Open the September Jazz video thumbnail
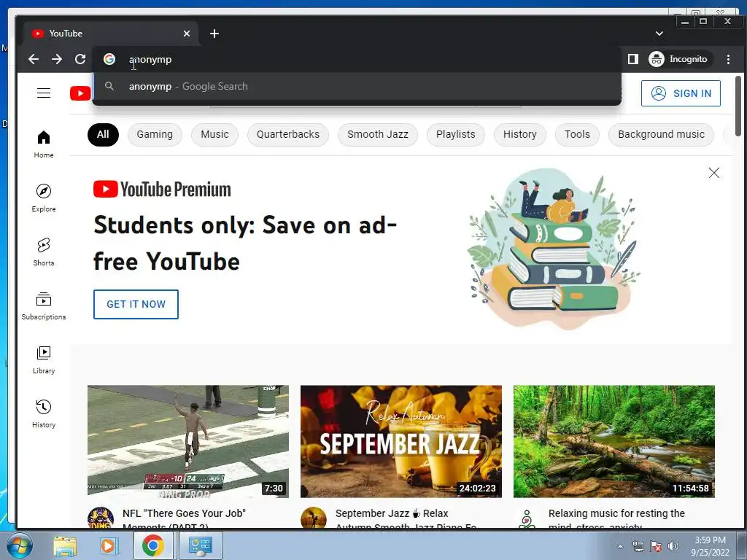The image size is (747, 560). point(401,441)
